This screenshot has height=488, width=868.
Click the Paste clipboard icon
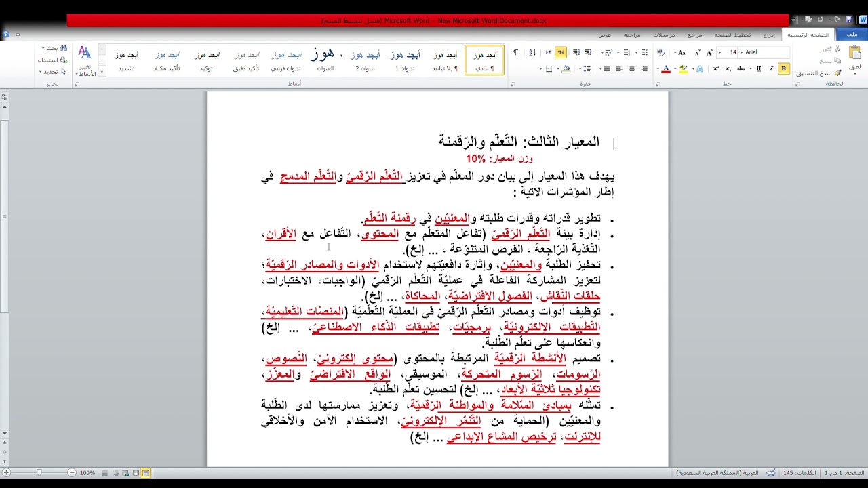(x=854, y=53)
